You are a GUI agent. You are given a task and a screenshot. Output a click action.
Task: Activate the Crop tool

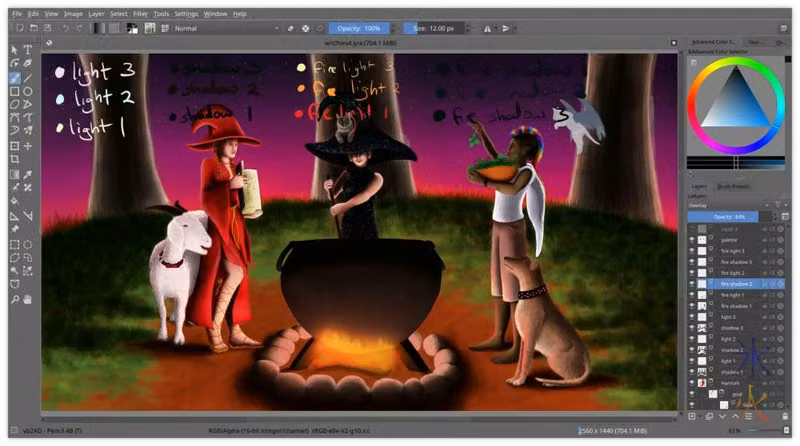[x=14, y=159]
